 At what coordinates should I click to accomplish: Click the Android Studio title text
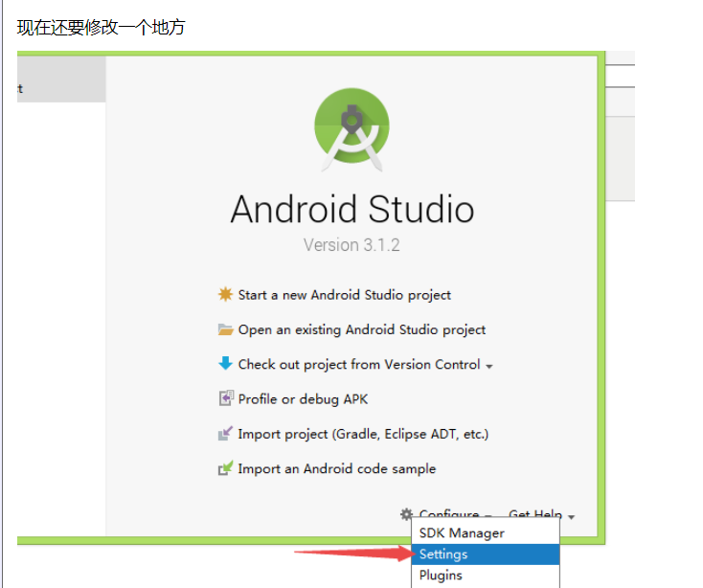pos(352,209)
